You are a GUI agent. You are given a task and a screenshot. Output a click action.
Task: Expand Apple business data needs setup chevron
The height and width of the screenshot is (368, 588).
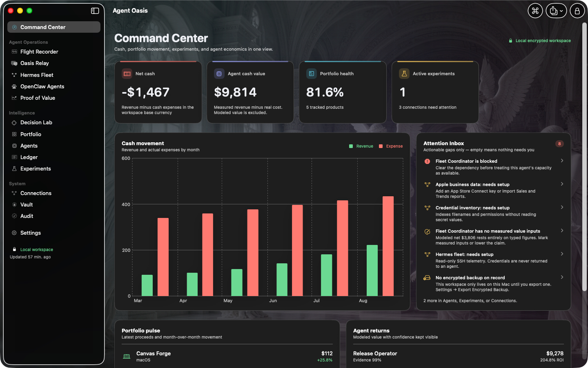[562, 184]
